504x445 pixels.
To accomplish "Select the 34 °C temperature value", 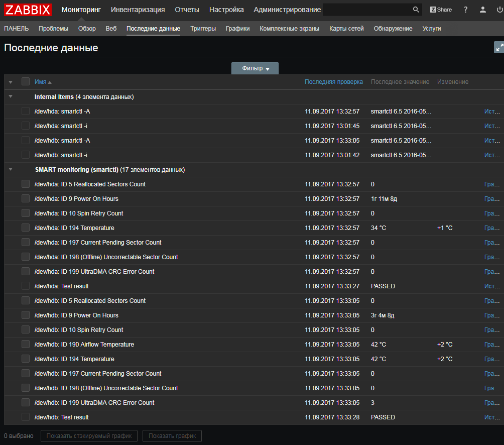I will pyautogui.click(x=379, y=228).
